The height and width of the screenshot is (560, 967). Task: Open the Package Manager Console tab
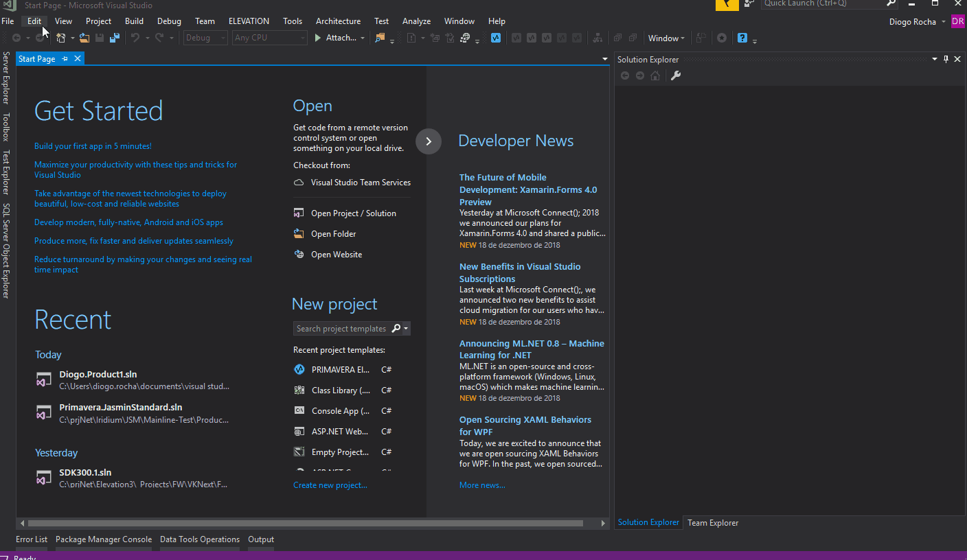click(104, 539)
